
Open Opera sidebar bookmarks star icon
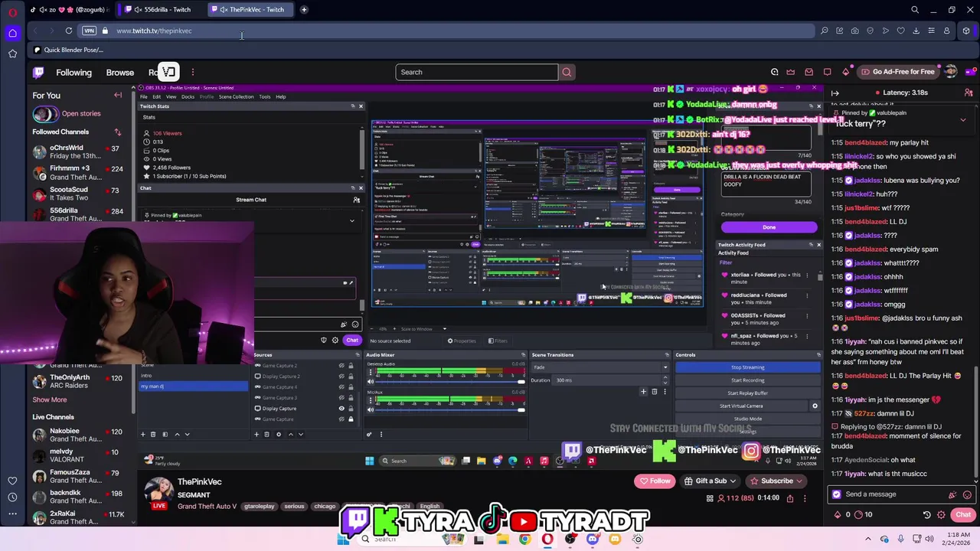click(x=12, y=54)
